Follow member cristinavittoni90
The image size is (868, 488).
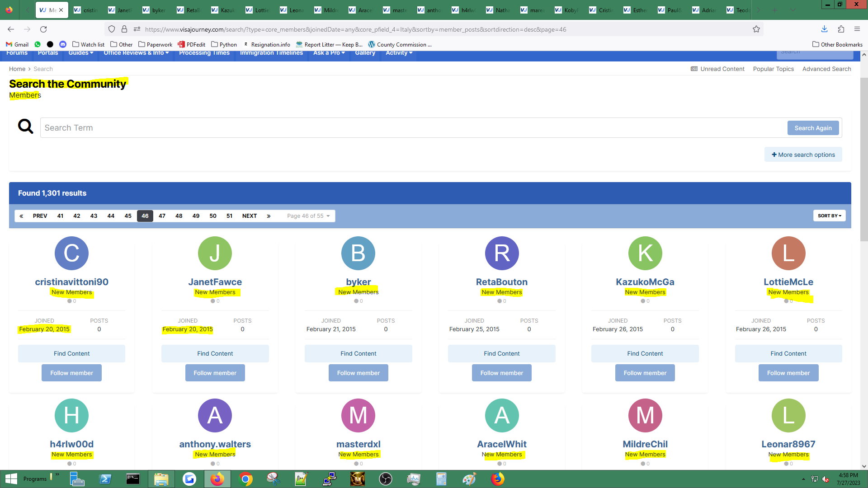pyautogui.click(x=71, y=373)
